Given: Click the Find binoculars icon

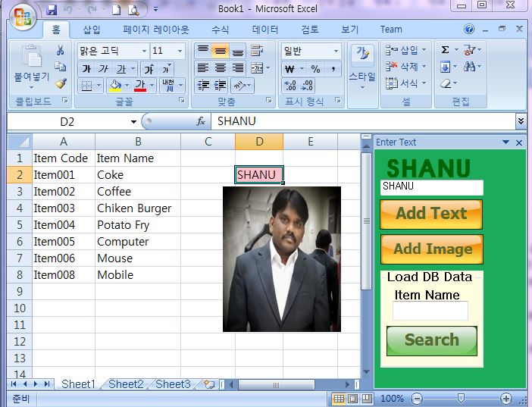Looking at the screenshot, I should point(469,66).
